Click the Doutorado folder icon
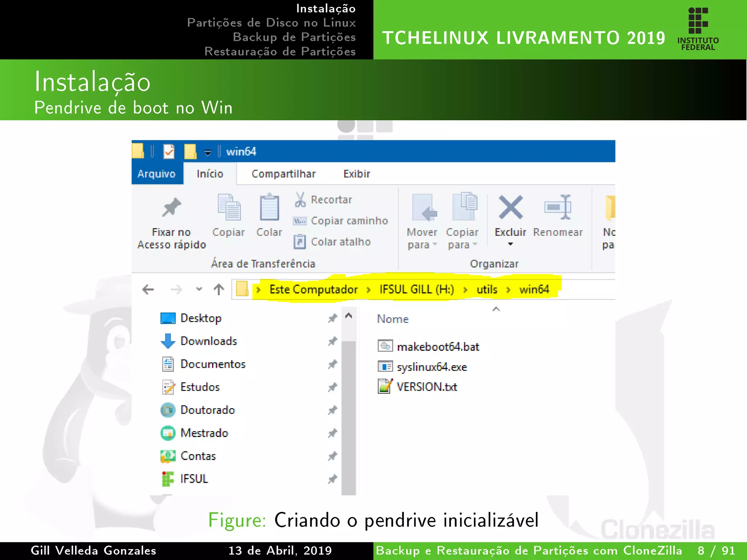Viewport: 747px width, 560px height. 168,410
